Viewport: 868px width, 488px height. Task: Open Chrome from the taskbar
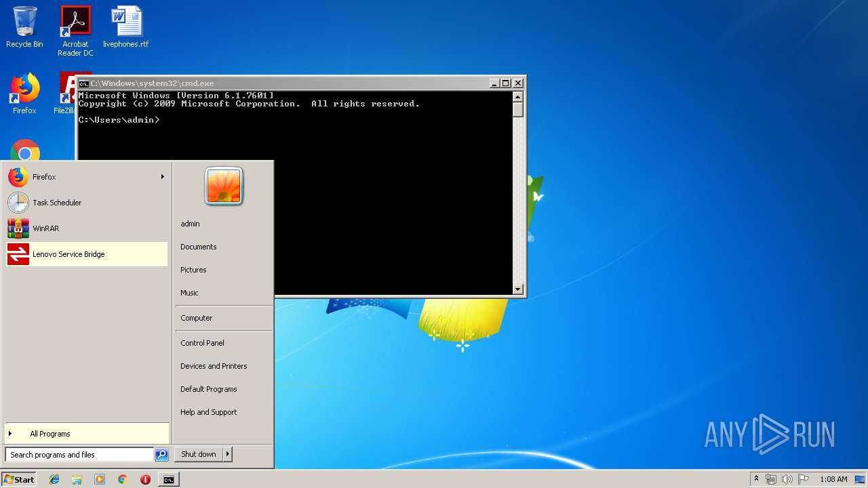click(122, 479)
